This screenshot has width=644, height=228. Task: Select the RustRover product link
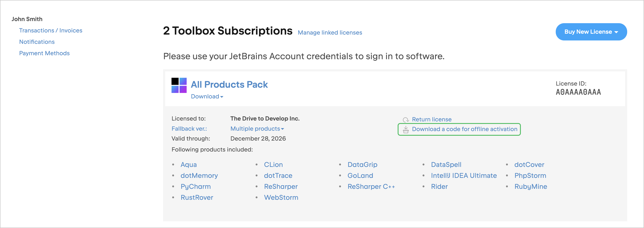(197, 198)
